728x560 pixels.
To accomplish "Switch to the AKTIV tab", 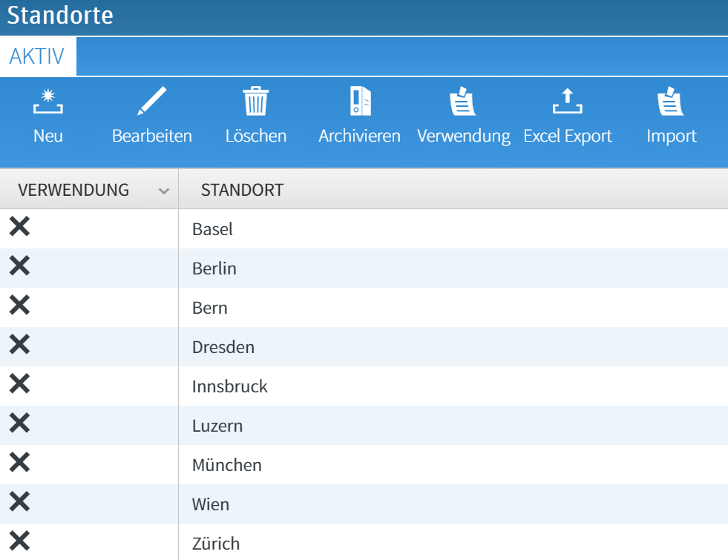I will pos(37,55).
